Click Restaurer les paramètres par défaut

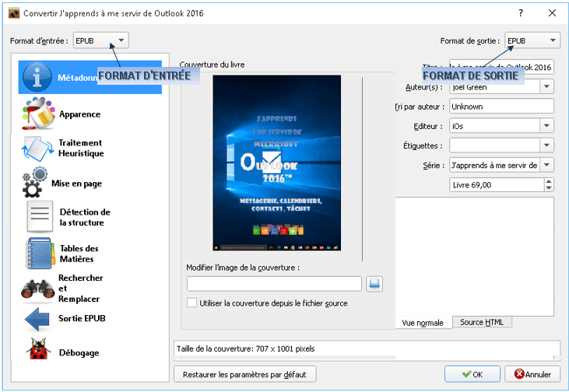(x=245, y=374)
